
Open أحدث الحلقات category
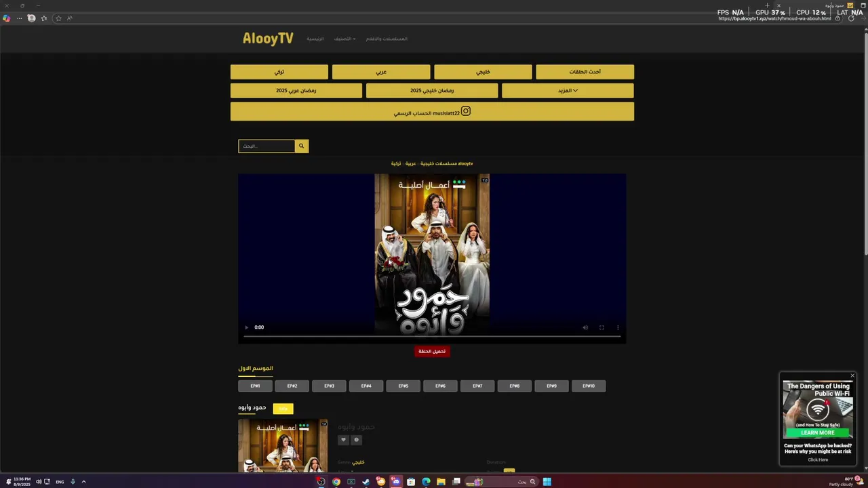585,72
